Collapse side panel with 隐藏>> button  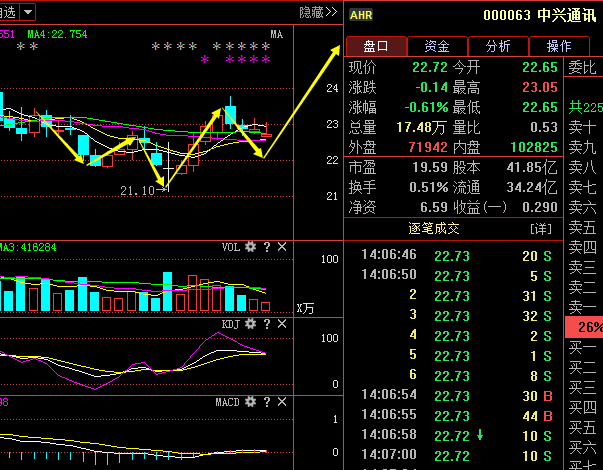317,12
